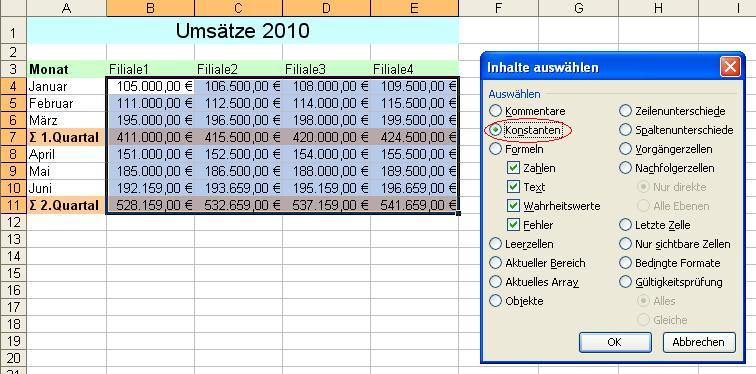Click the Σ 2.Quartal cell
The height and width of the screenshot is (374, 756).
[67, 205]
